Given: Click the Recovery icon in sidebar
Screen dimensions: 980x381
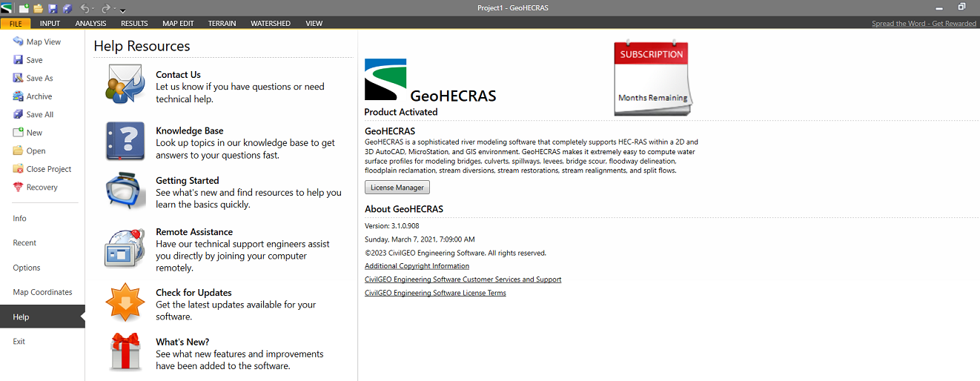Looking at the screenshot, I should pos(19,187).
